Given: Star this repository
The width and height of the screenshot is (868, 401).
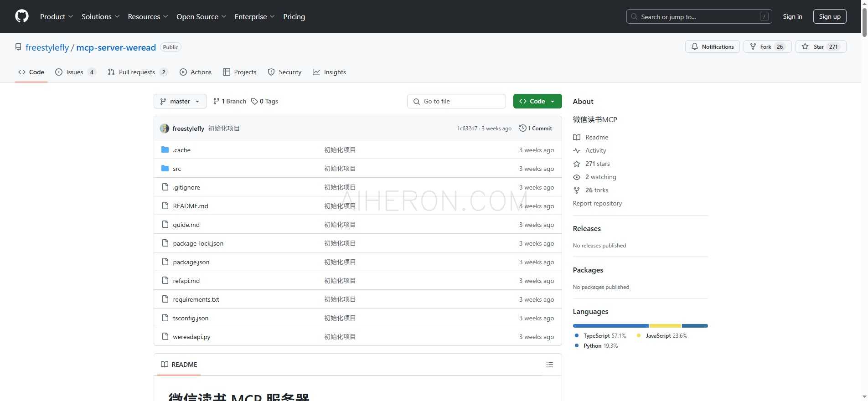Looking at the screenshot, I should point(821,46).
